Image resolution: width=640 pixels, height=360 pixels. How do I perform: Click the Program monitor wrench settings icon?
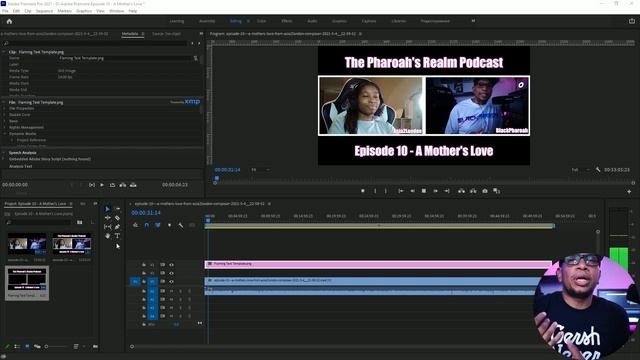pos(598,169)
